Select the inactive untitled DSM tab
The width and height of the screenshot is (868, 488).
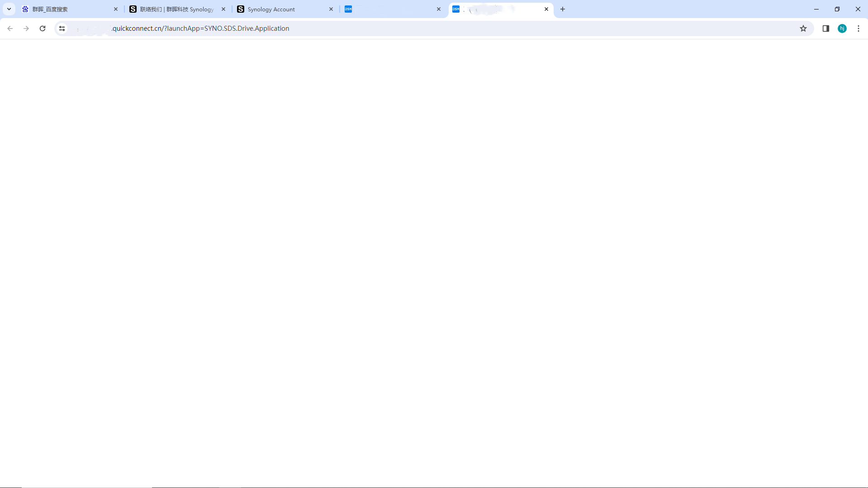(389, 9)
